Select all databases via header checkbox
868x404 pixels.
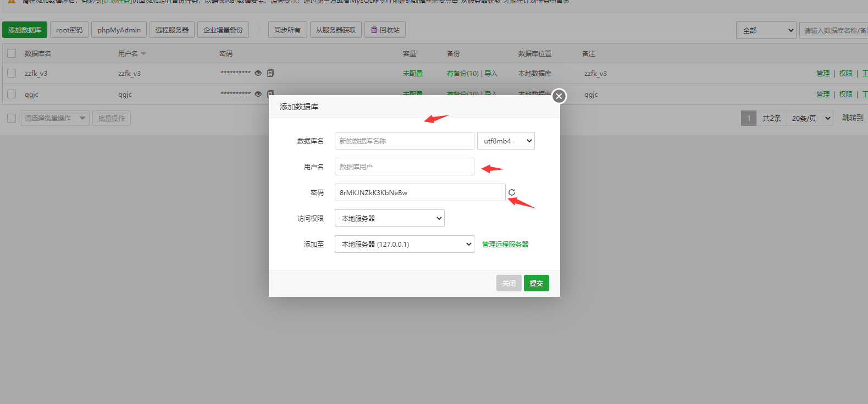pos(12,53)
